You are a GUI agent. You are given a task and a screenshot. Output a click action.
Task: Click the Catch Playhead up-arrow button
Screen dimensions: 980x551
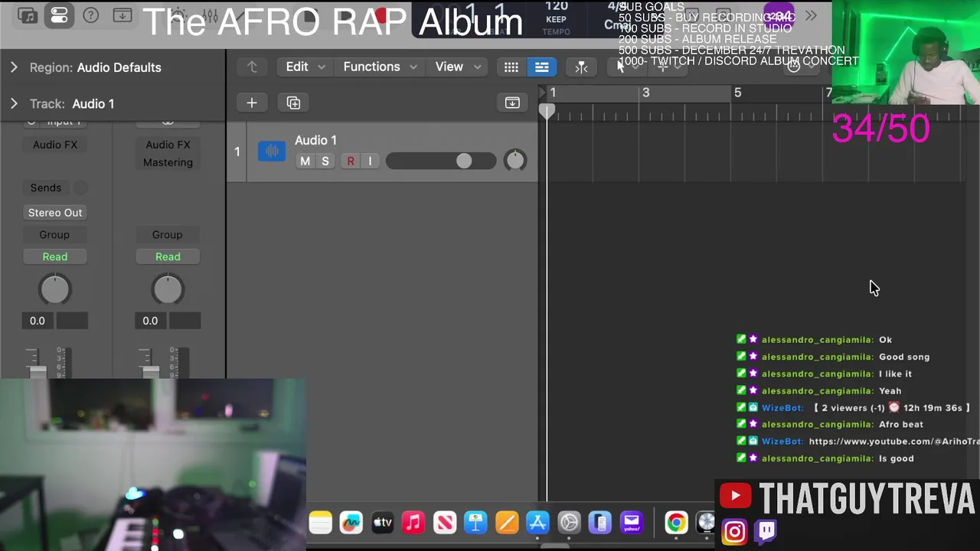click(252, 67)
